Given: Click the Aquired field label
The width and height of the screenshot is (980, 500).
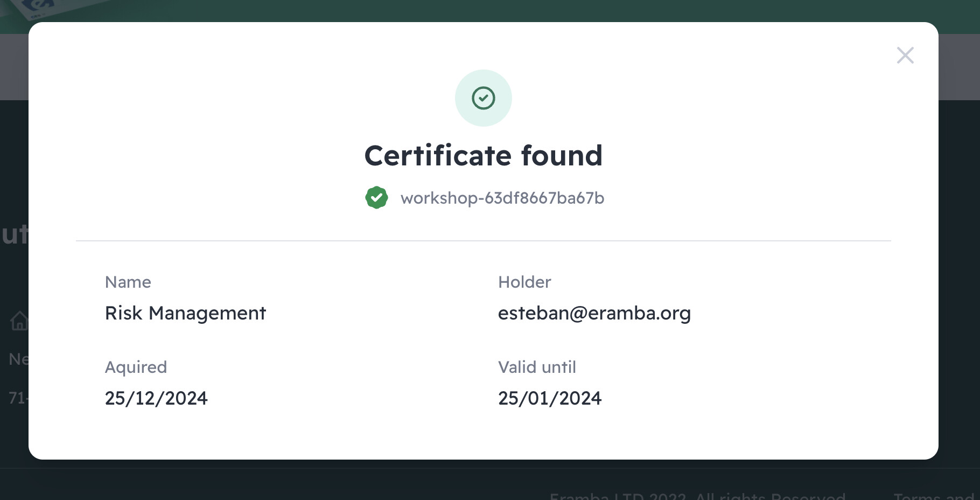Looking at the screenshot, I should point(136,367).
